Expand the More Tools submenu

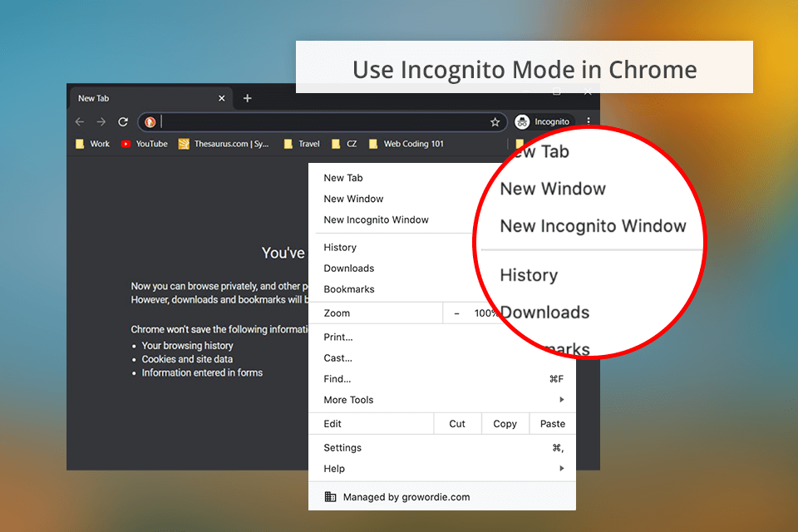[x=441, y=400]
